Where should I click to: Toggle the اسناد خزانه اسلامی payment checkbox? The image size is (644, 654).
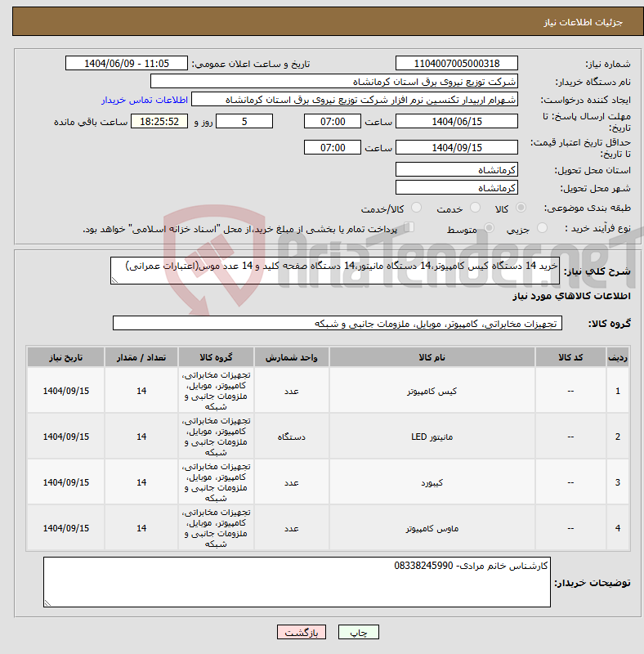409,227
